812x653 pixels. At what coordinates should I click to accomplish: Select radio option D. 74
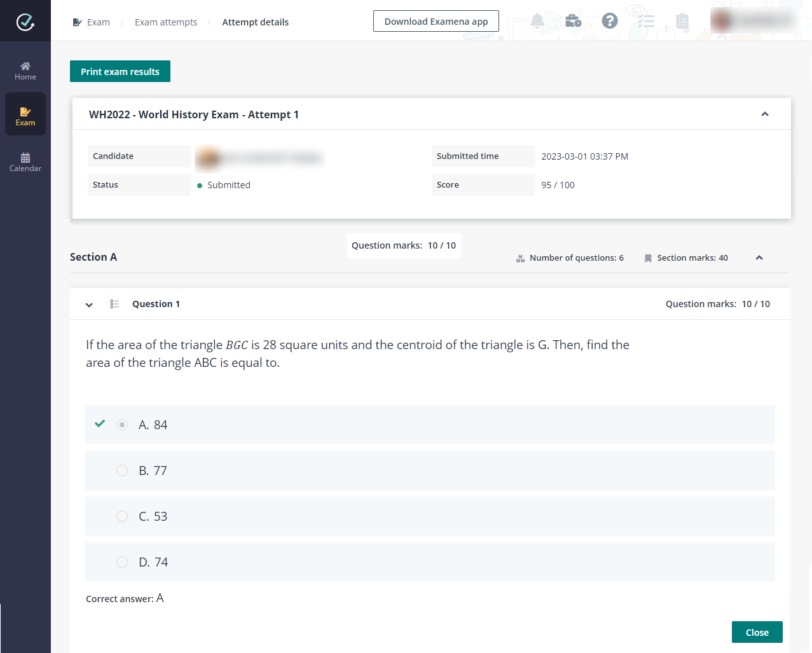coord(122,562)
